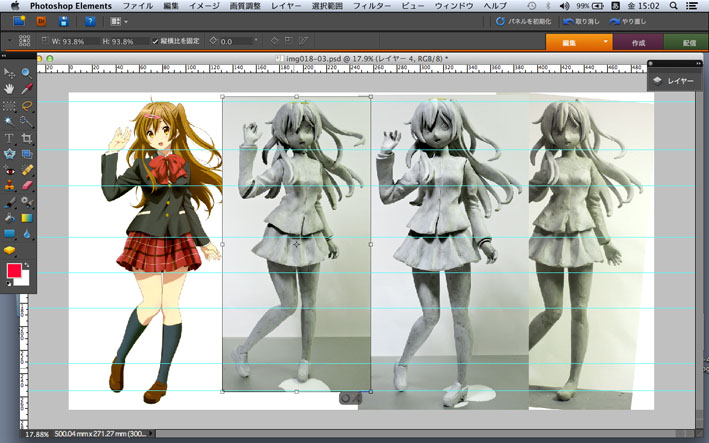This screenshot has height=443, width=709.
Task: Click the やり直し redo button
Action: point(628,21)
